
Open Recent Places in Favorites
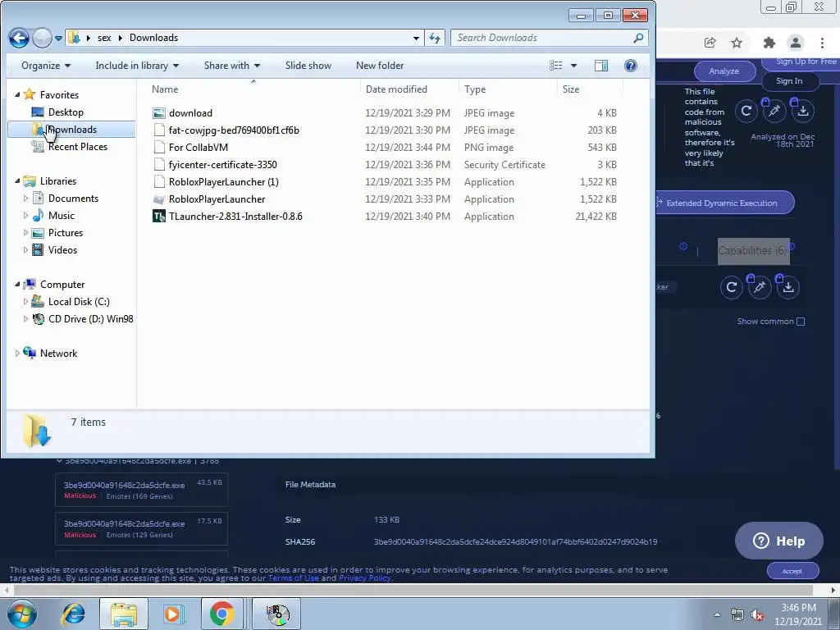pyautogui.click(x=77, y=147)
